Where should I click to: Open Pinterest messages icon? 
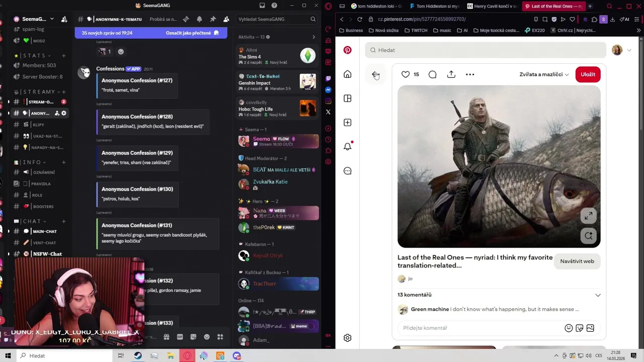pos(347,171)
